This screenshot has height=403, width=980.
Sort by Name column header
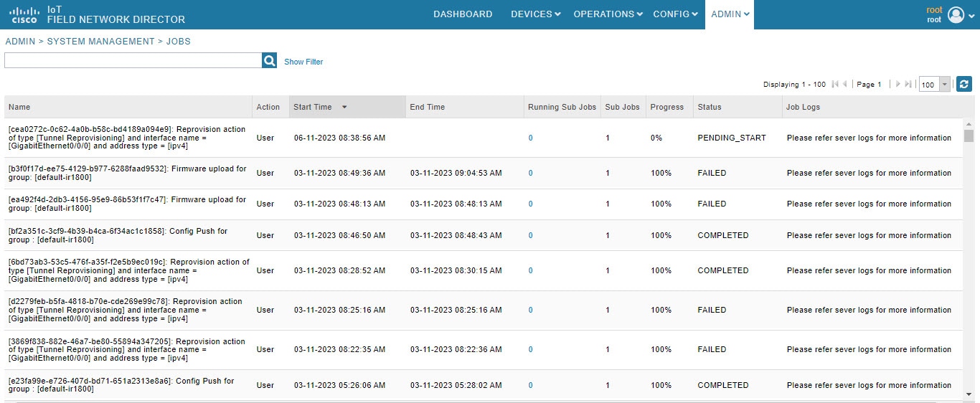click(x=128, y=107)
